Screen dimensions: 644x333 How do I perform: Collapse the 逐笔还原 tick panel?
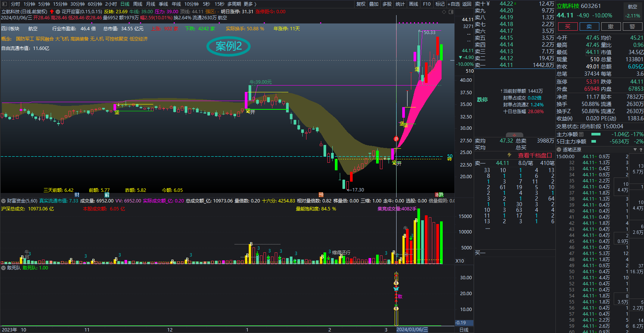coord(559,150)
